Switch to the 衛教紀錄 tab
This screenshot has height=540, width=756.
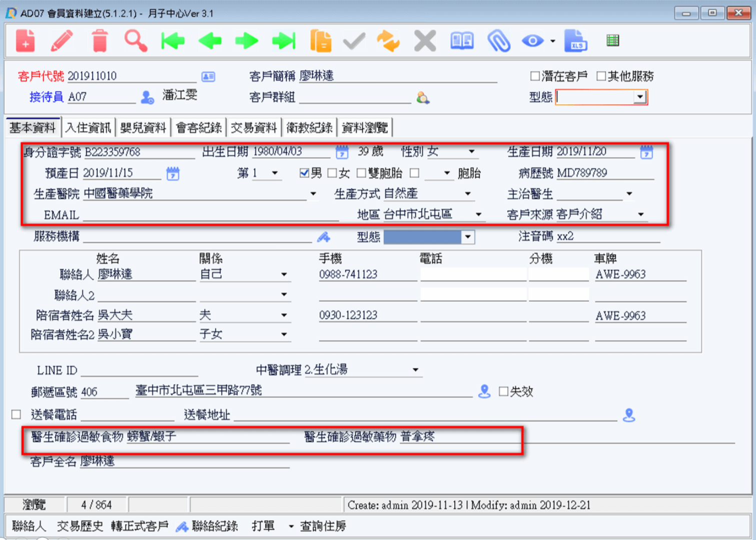309,128
